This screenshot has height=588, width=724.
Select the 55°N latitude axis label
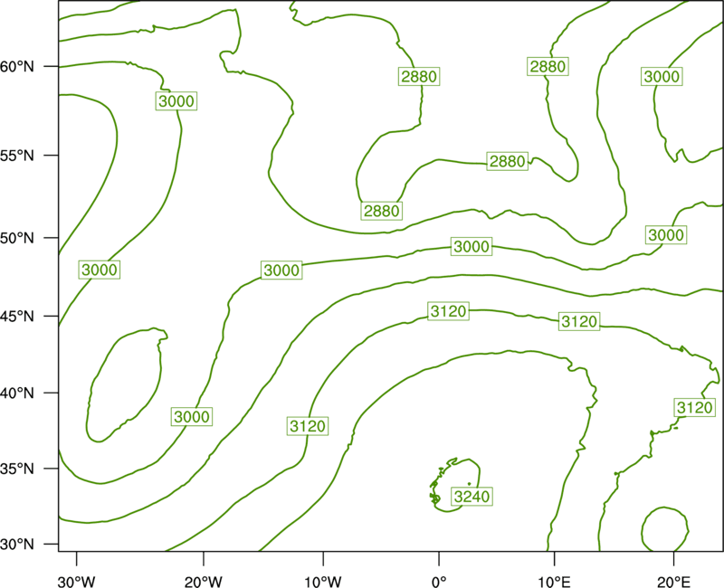(x=17, y=156)
